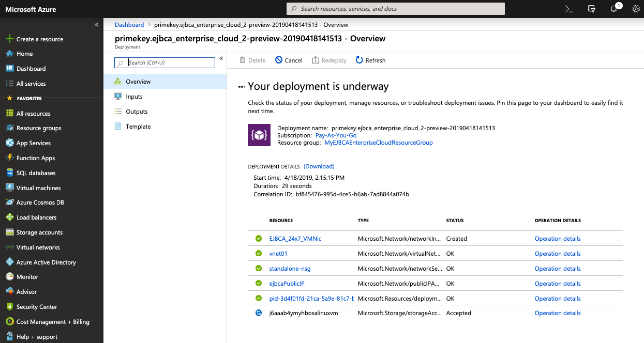Cancel the running deployment

pos(289,60)
